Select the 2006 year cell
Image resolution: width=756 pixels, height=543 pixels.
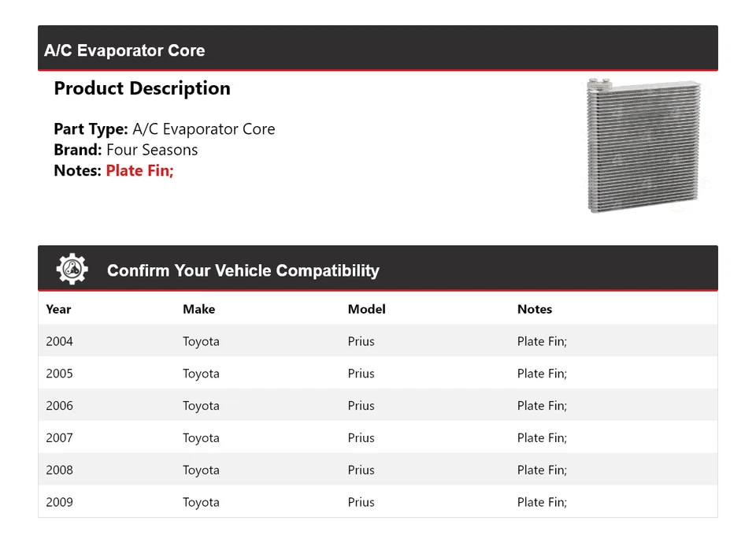pos(59,406)
